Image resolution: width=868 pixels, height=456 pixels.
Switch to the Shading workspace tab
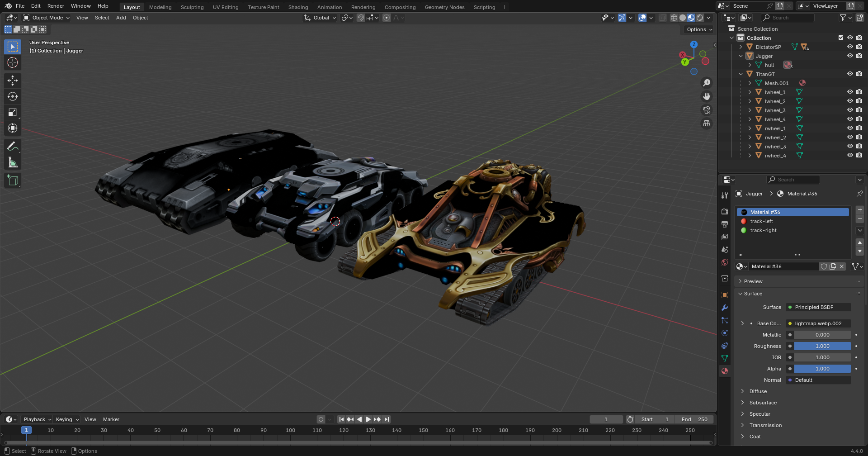(x=298, y=7)
